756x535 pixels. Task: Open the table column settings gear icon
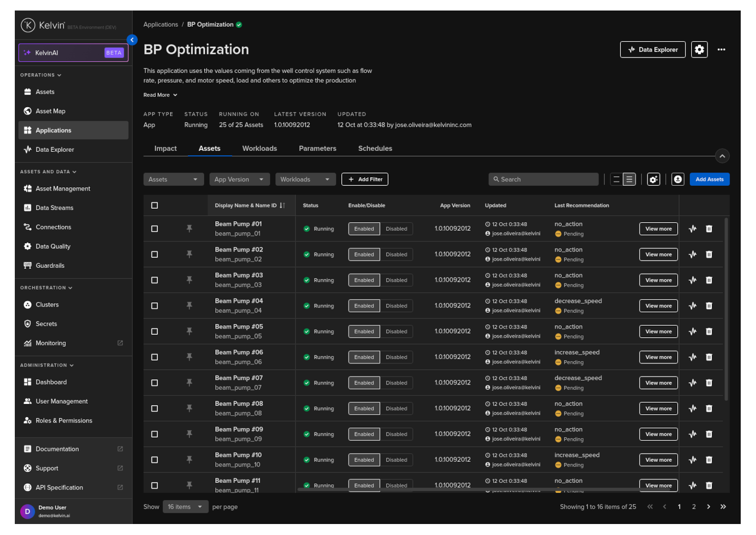coord(653,180)
